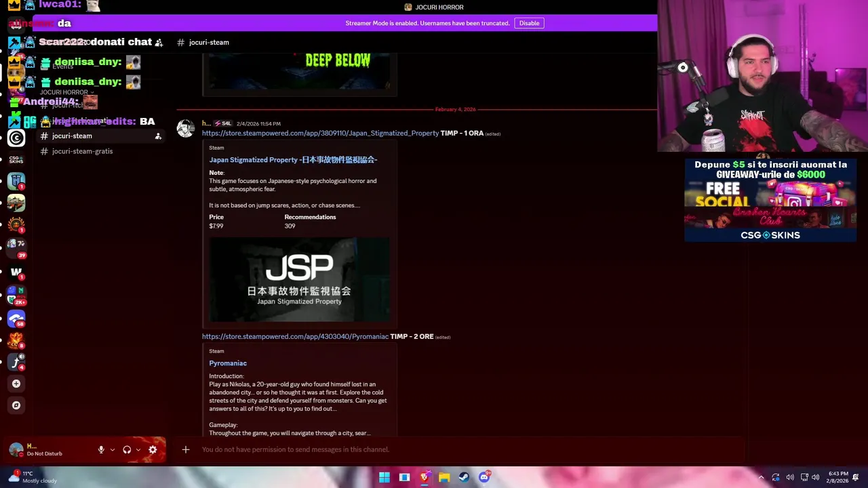Click jocuri-steam channel header title

point(209,42)
